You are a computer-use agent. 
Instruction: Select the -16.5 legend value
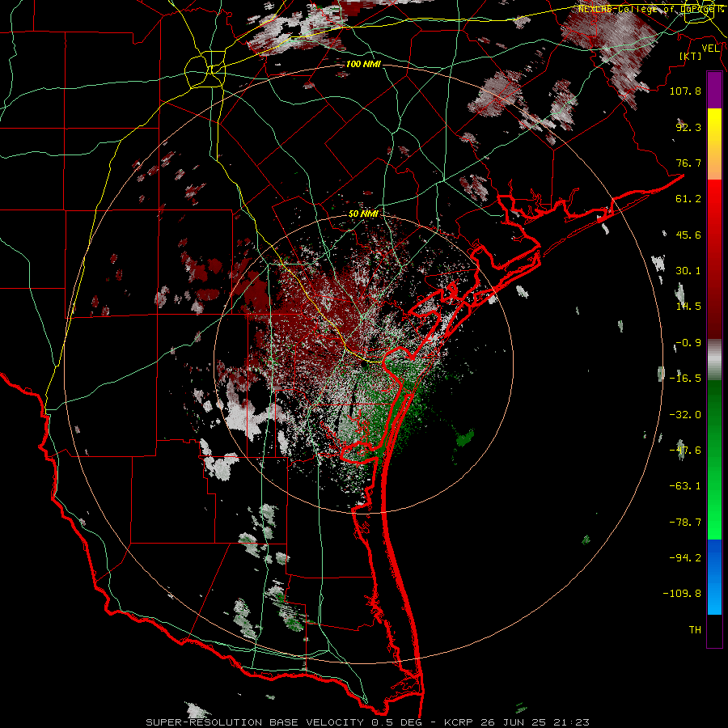[685, 378]
